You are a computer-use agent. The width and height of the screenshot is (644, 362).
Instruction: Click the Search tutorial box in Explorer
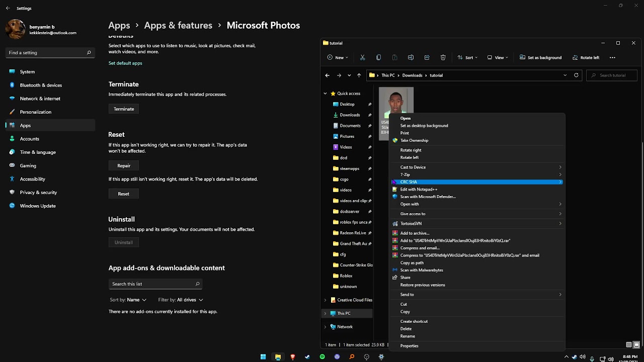click(612, 75)
